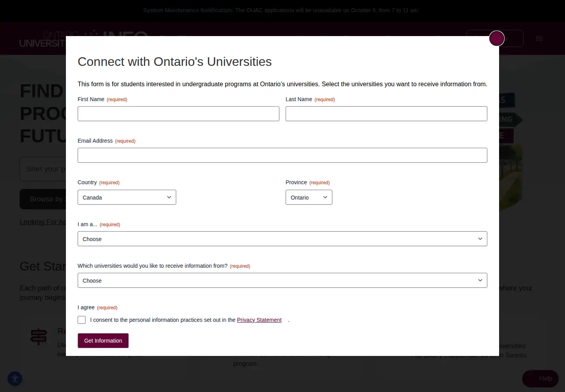Expand the universities selection dropdown
Image resolution: width=565 pixels, height=392 pixels.
tap(282, 280)
